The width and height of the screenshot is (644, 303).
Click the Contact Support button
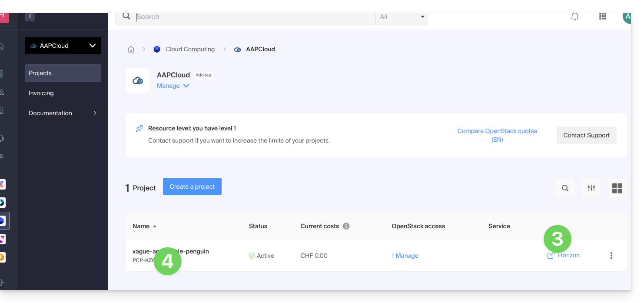pyautogui.click(x=586, y=135)
